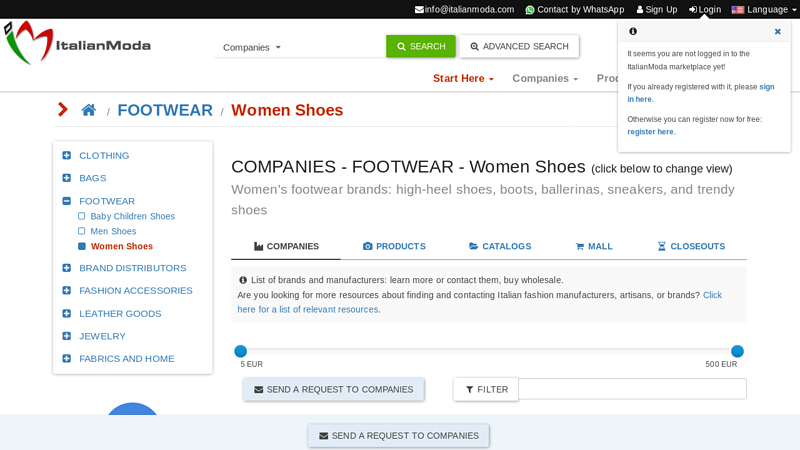Screen dimensions: 800x450
Task: Select Men Shoes link
Action: click(x=113, y=231)
